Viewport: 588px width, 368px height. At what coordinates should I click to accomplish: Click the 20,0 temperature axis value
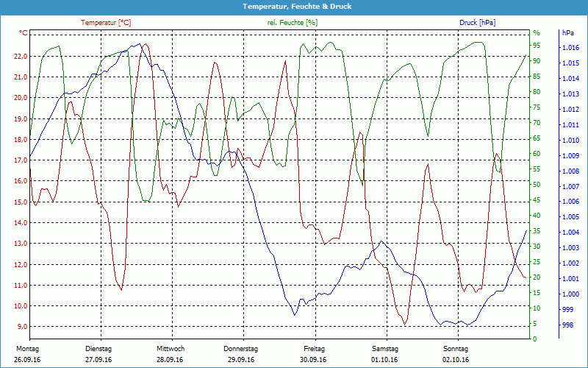[21, 98]
